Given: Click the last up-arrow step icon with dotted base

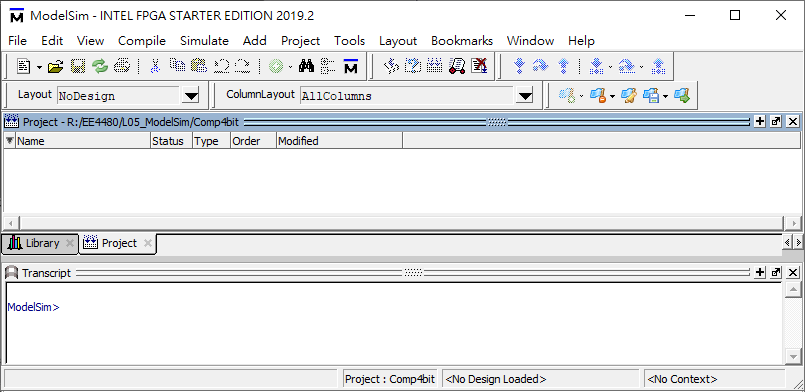Looking at the screenshot, I should (x=658, y=66).
